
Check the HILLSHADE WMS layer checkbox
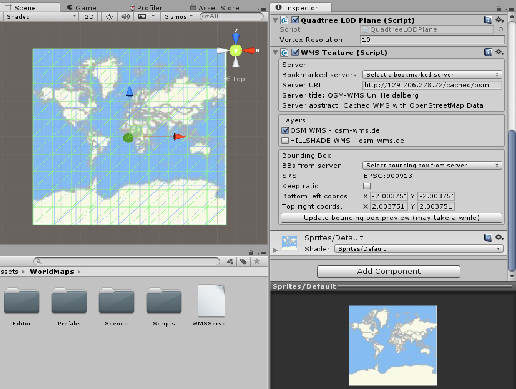[x=285, y=141]
